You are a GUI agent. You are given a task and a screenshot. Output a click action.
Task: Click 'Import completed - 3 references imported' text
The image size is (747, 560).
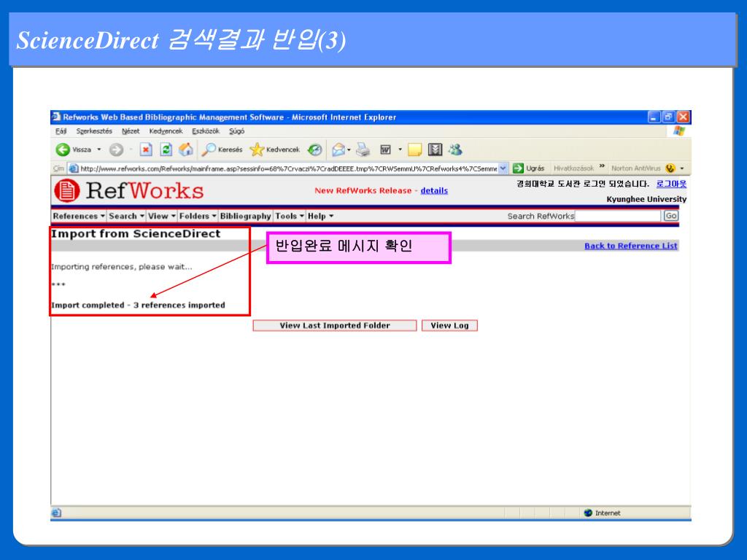coord(138,305)
